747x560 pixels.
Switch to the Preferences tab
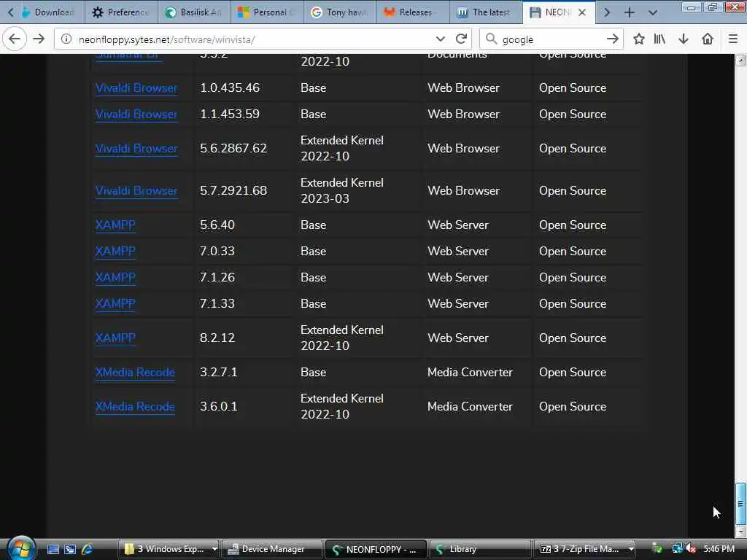pyautogui.click(x=122, y=12)
